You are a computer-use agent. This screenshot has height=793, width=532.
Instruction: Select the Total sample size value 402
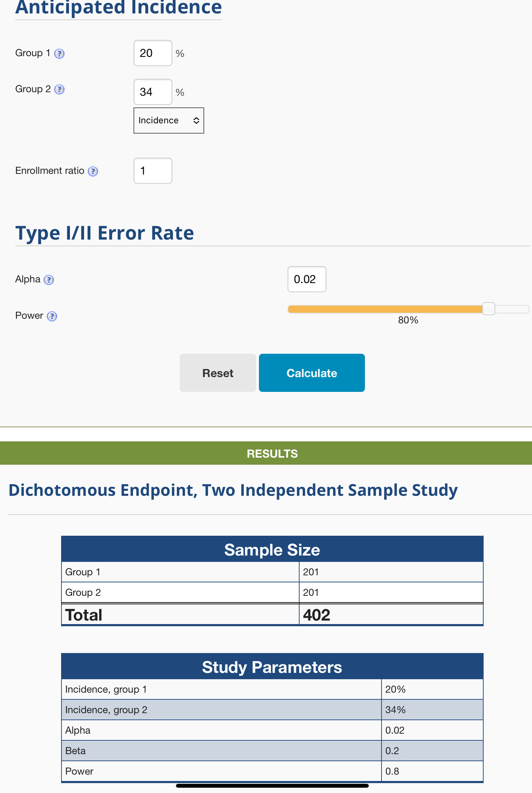tap(317, 615)
